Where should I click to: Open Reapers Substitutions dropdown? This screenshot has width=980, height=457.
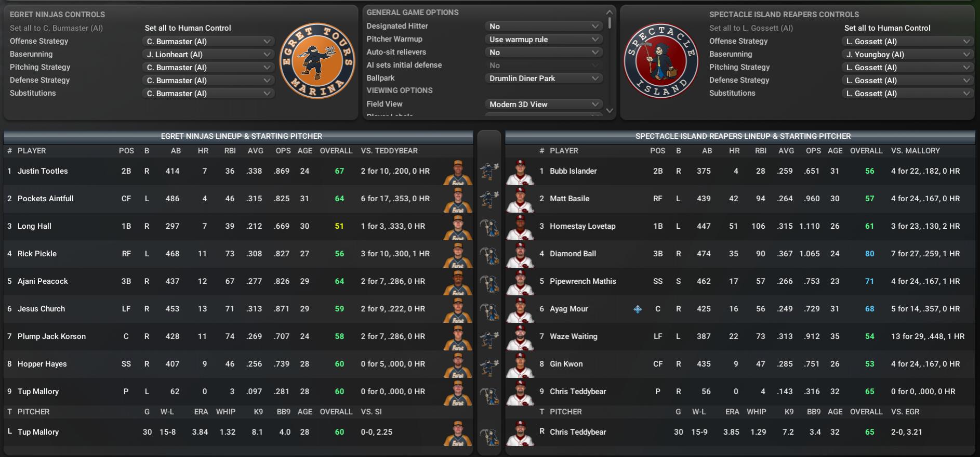[x=908, y=94]
